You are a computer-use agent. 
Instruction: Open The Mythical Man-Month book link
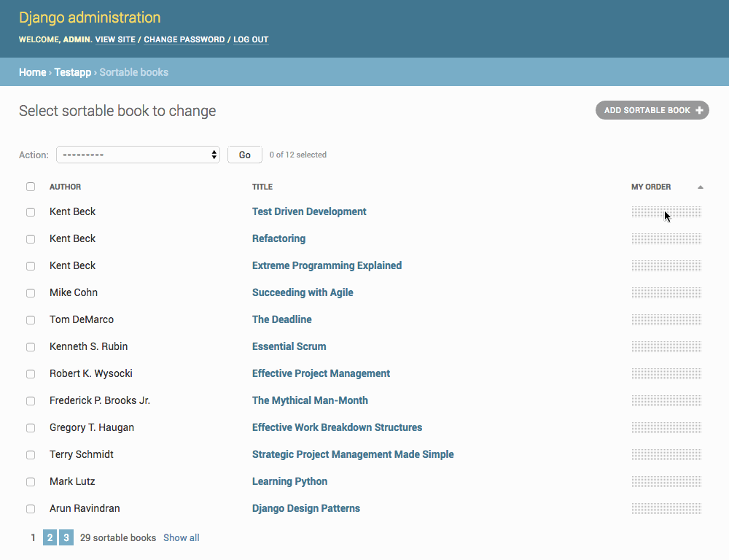pyautogui.click(x=310, y=400)
